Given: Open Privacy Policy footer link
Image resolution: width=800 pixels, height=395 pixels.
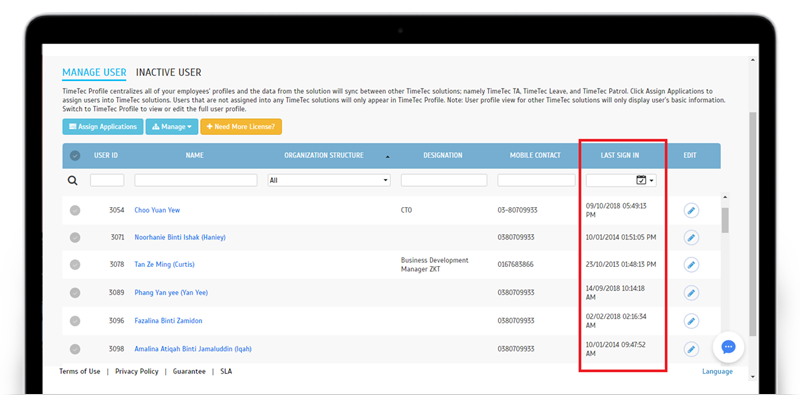Looking at the screenshot, I should pos(137,372).
